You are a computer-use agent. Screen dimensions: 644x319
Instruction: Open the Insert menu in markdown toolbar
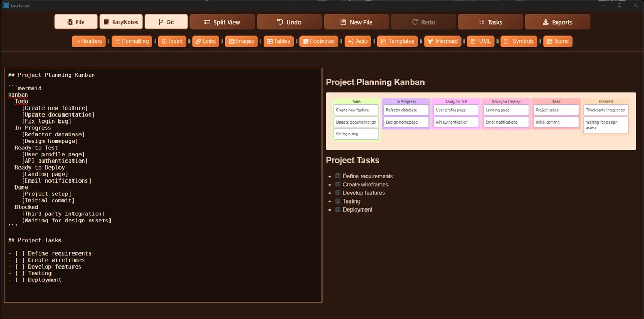[172, 41]
